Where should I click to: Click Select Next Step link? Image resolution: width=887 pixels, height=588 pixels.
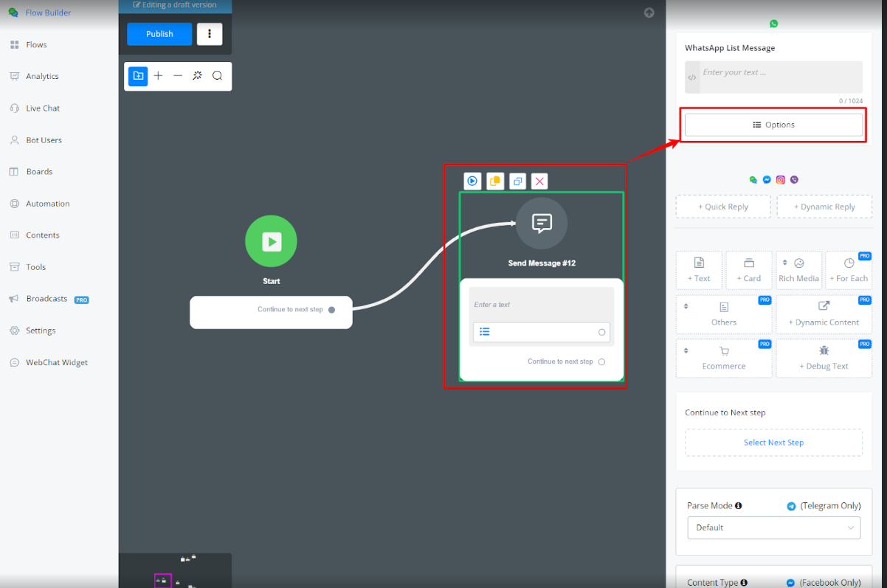[x=773, y=443]
